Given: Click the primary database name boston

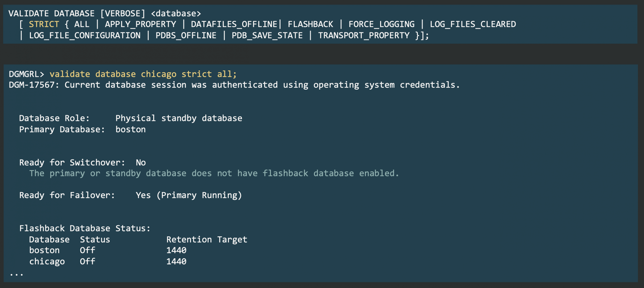Looking at the screenshot, I should [x=130, y=130].
